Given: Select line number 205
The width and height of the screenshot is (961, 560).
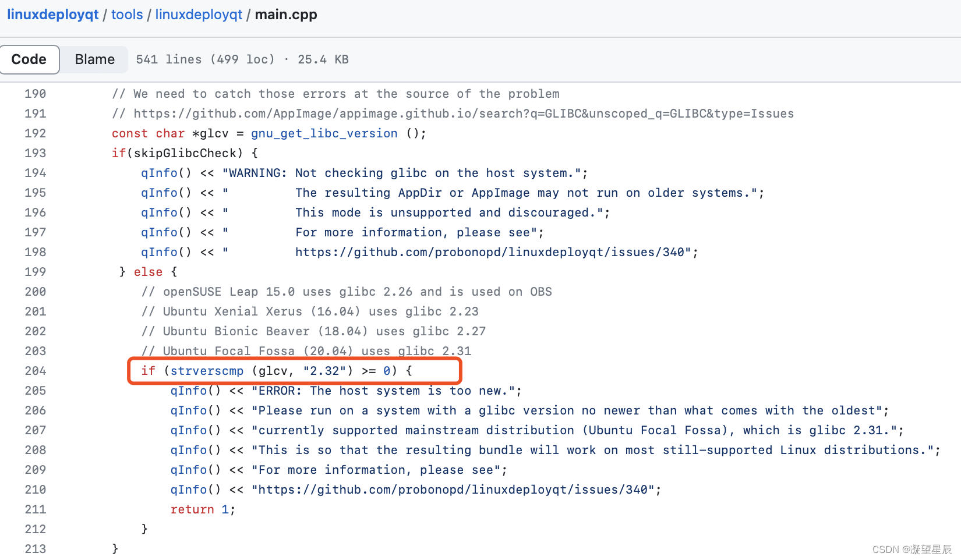Looking at the screenshot, I should point(35,391).
